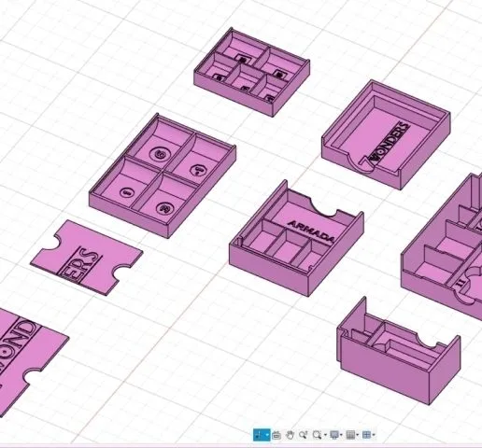Click the Viewports layout icon
Image resolution: width=482 pixels, height=448 pixels.
pos(367,435)
